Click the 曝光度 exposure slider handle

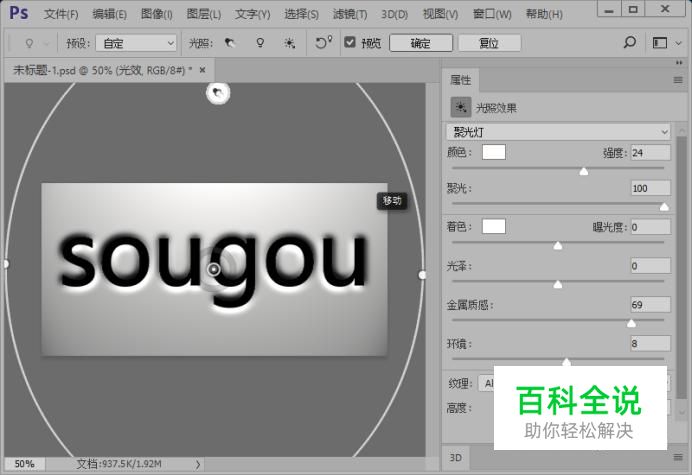tap(558, 245)
